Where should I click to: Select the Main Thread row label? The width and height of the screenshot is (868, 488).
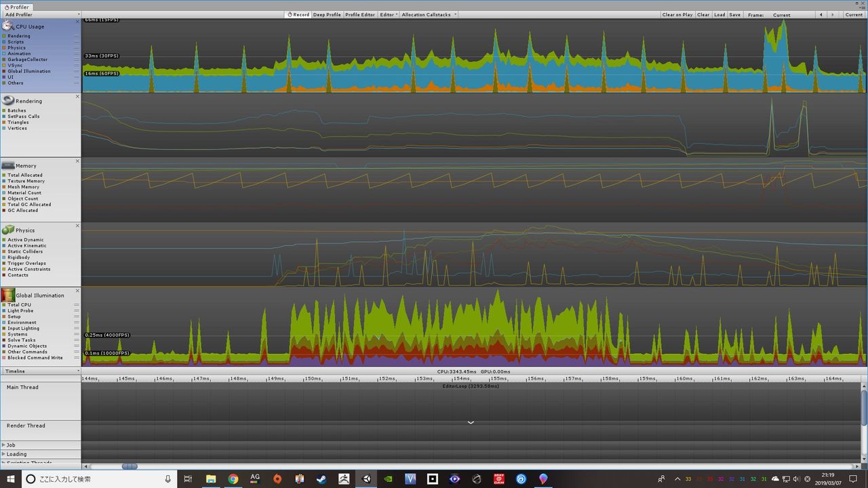pos(22,388)
